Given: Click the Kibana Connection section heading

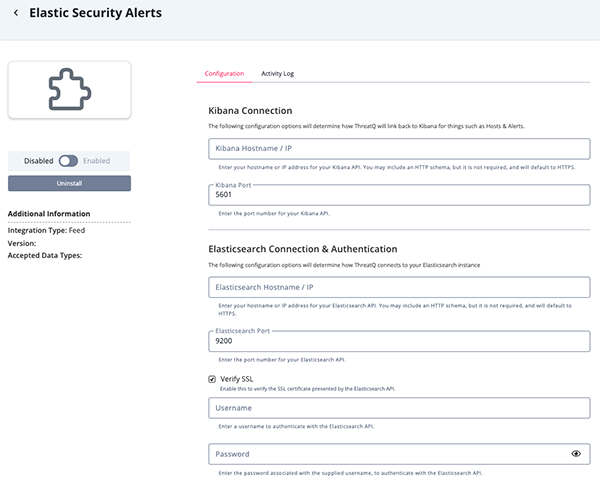Looking at the screenshot, I should coord(250,110).
